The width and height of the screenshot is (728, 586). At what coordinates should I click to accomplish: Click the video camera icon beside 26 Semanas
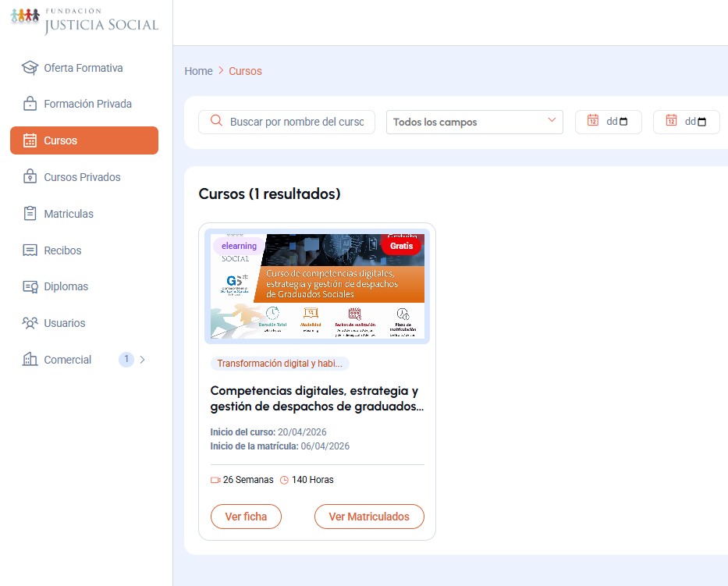click(x=215, y=480)
